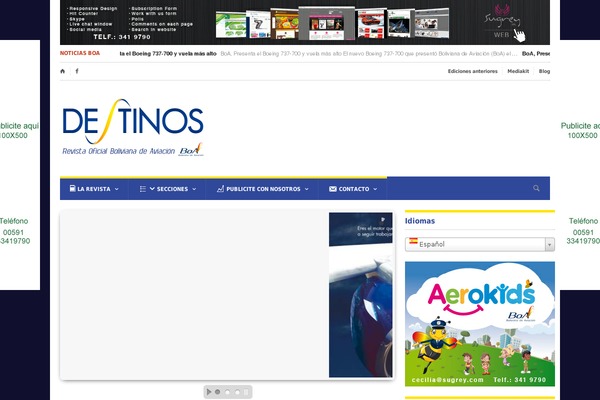Click the search magnifier in the navigation bar

pos(536,188)
